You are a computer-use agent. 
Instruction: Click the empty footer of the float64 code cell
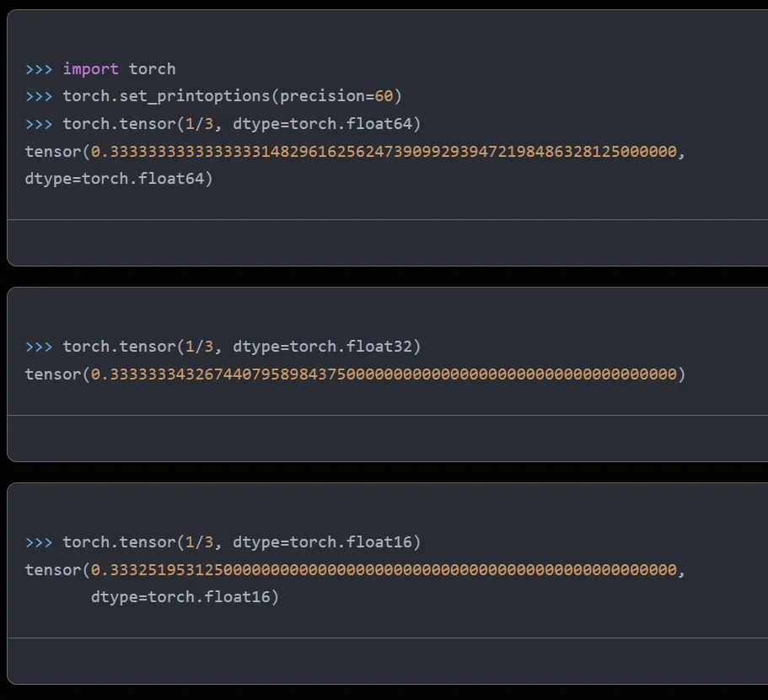[x=388, y=243]
